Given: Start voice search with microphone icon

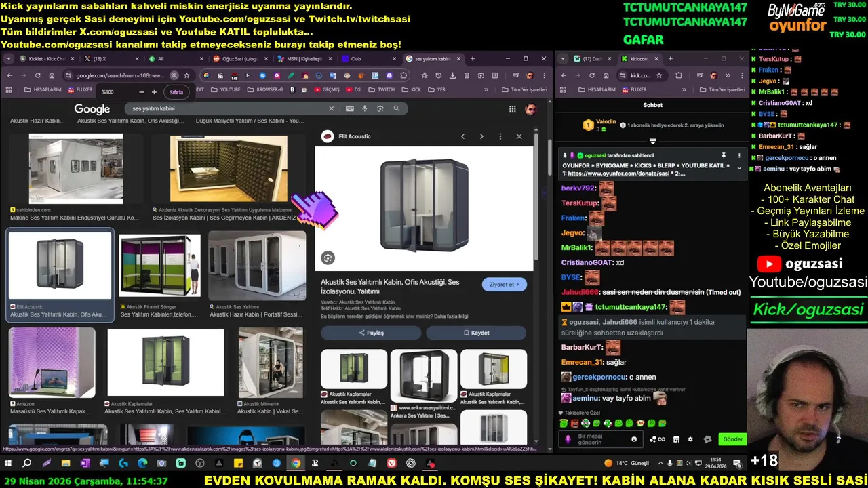Looking at the screenshot, I should click(365, 108).
